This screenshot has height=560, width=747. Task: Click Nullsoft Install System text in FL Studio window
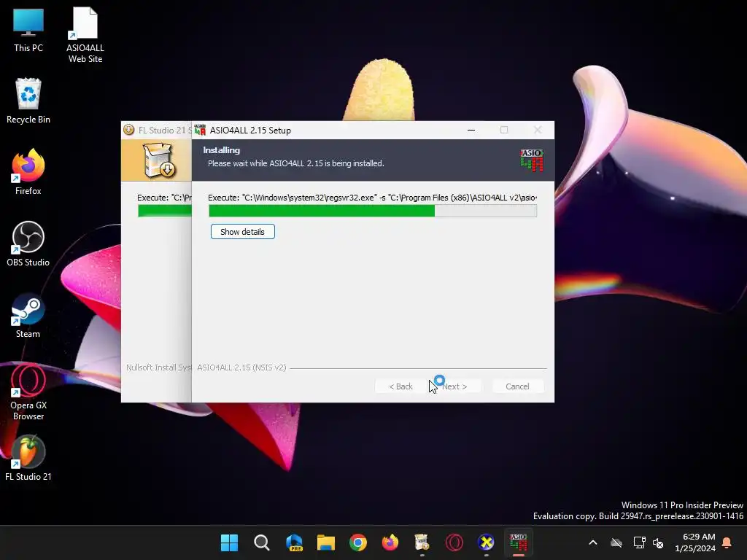[x=158, y=367]
